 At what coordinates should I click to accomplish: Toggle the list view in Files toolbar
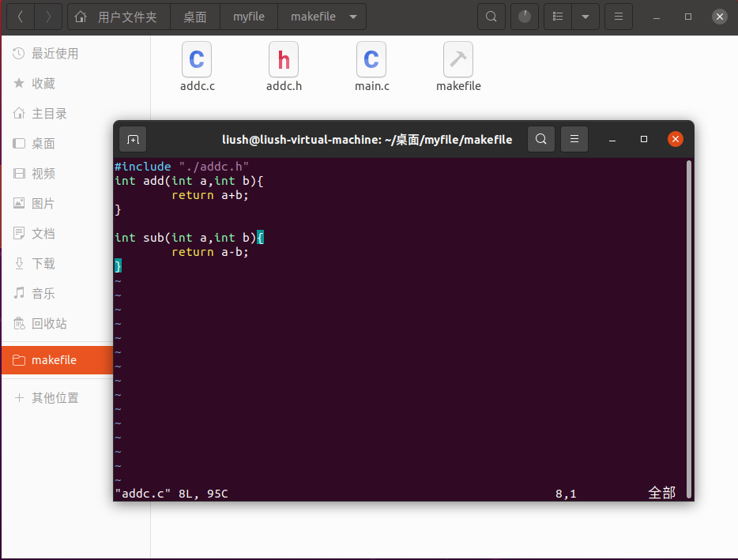(x=557, y=16)
